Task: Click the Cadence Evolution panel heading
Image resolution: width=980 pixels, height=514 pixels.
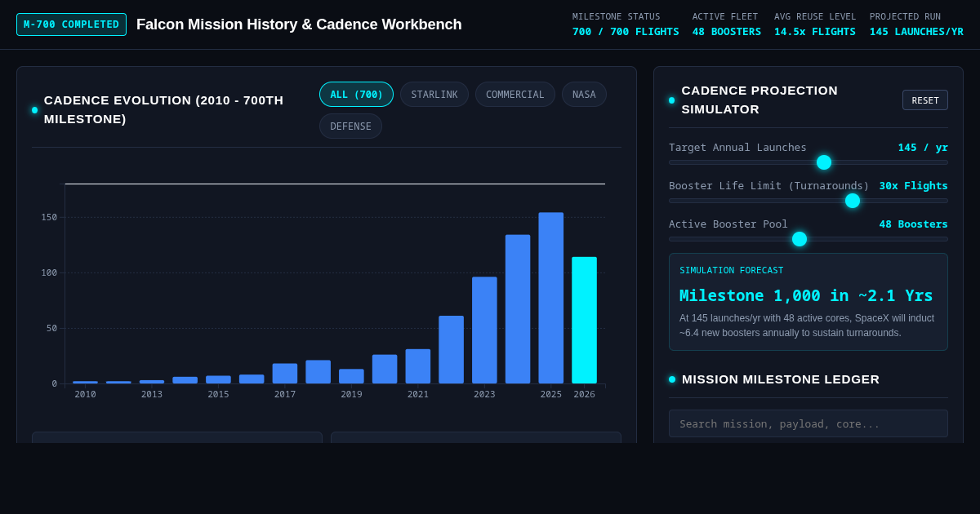Action: coord(163,110)
